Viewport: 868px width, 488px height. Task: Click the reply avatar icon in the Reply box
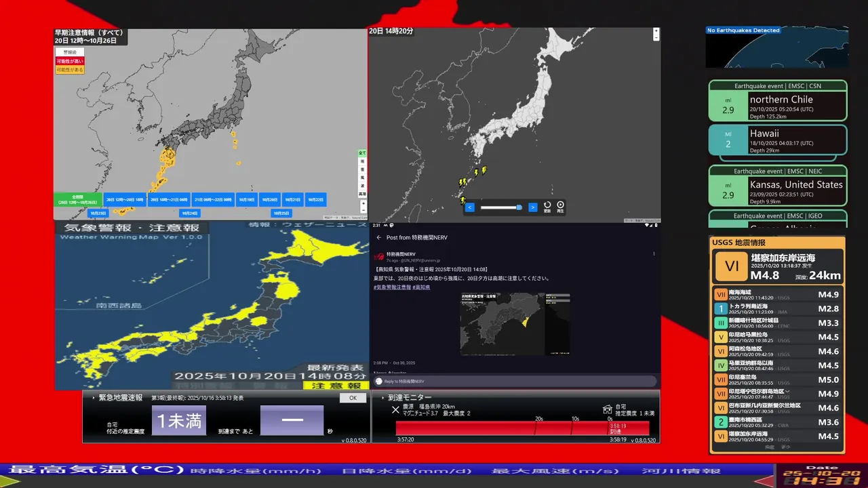[379, 381]
